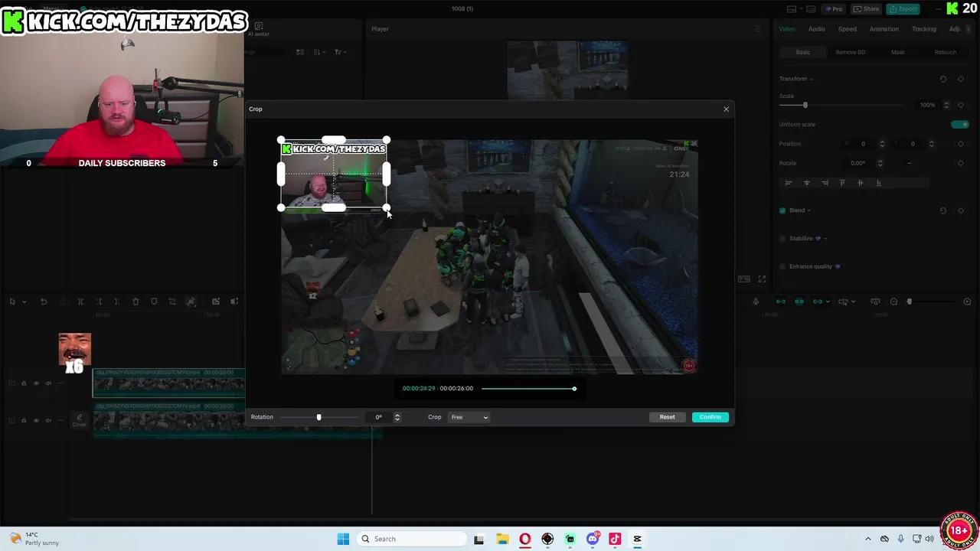Select the Mask sub-tab
This screenshot has height=551, width=980.
coord(897,52)
